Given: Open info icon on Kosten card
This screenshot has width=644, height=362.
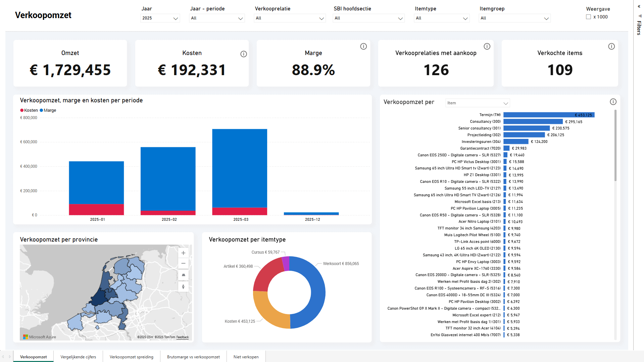Looking at the screenshot, I should click(244, 54).
